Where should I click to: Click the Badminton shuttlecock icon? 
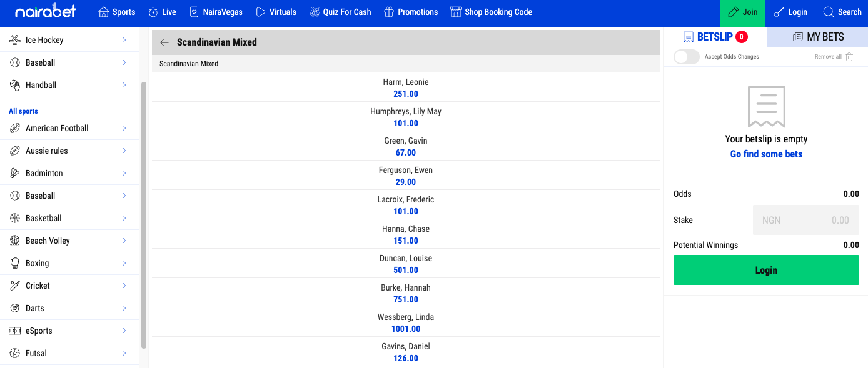[14, 173]
